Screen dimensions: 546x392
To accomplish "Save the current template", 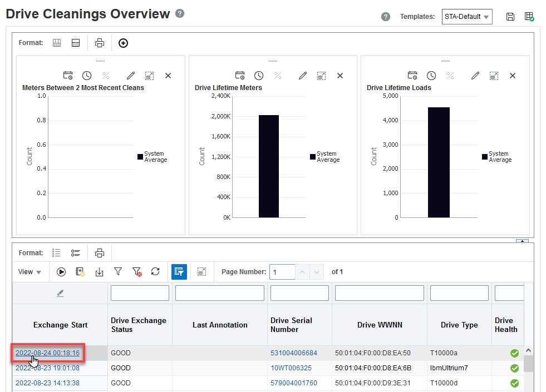I will pyautogui.click(x=510, y=17).
